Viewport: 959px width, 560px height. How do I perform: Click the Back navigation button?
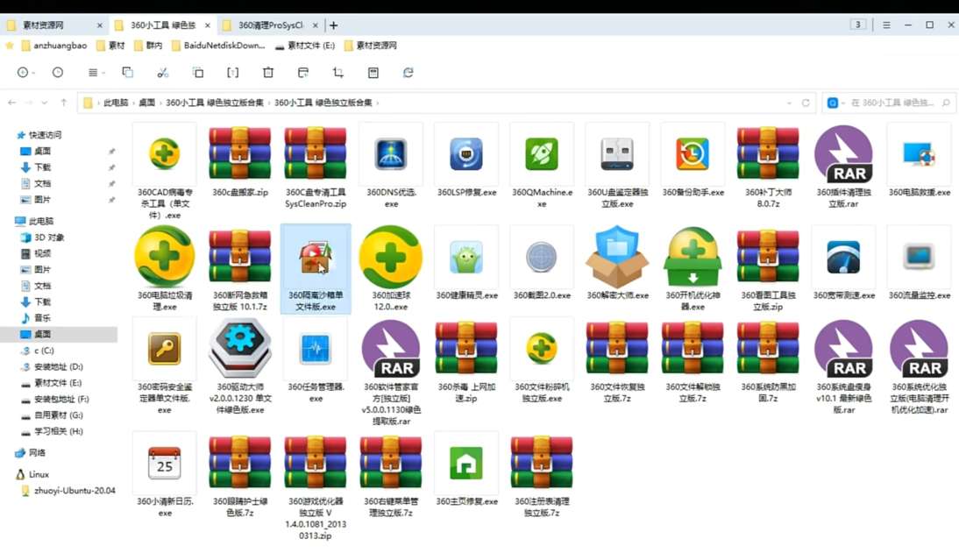[12, 103]
